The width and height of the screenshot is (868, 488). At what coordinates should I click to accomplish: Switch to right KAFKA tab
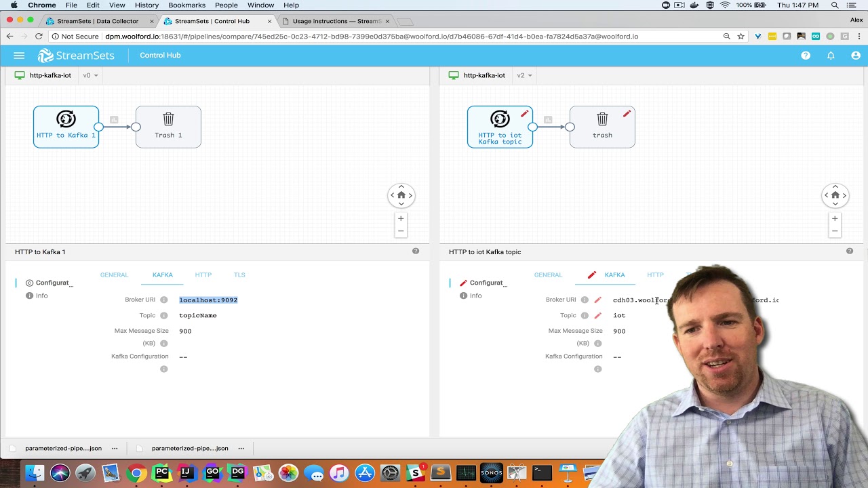pyautogui.click(x=614, y=274)
